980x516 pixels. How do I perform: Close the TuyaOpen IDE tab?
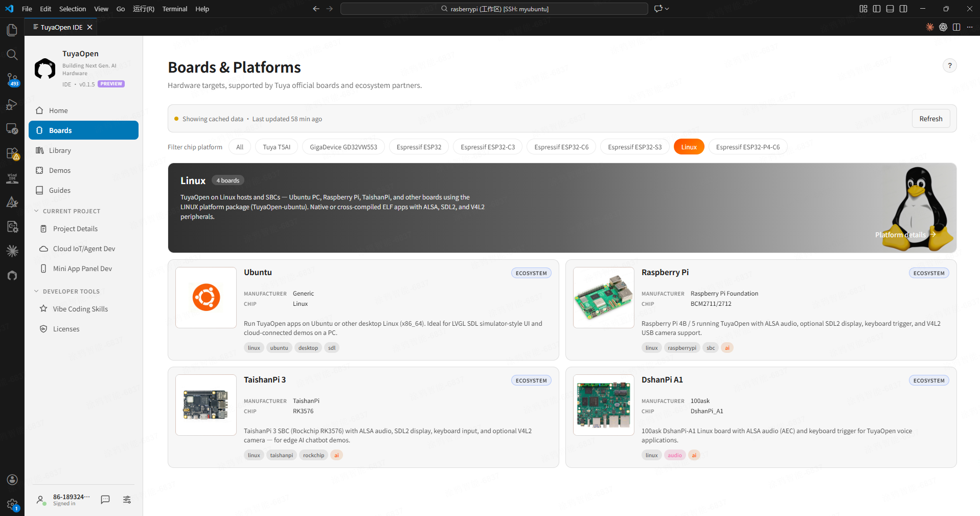click(90, 27)
